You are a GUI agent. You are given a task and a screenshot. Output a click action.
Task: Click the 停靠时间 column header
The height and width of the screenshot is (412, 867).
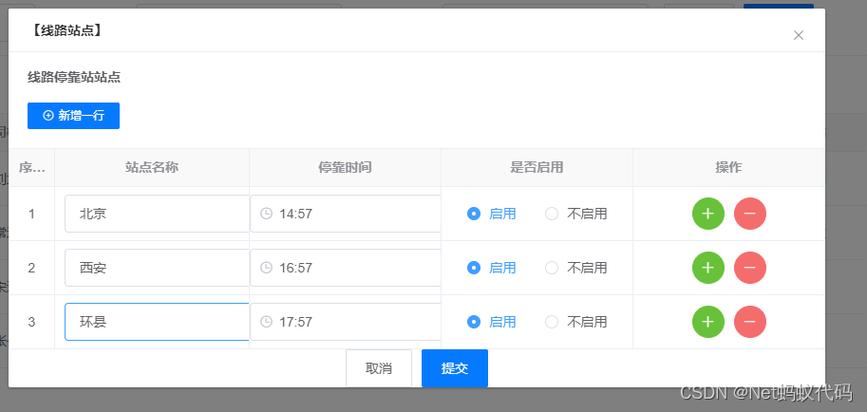(x=344, y=168)
